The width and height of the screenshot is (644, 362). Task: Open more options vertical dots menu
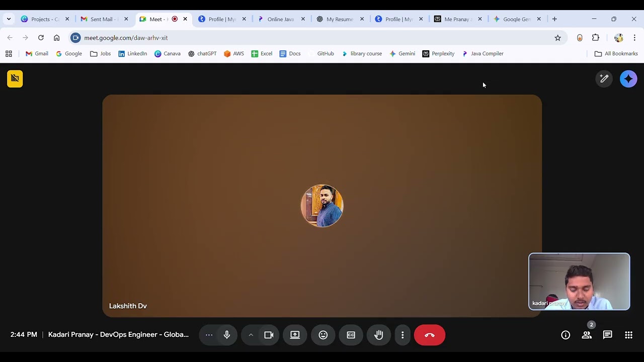click(x=403, y=335)
